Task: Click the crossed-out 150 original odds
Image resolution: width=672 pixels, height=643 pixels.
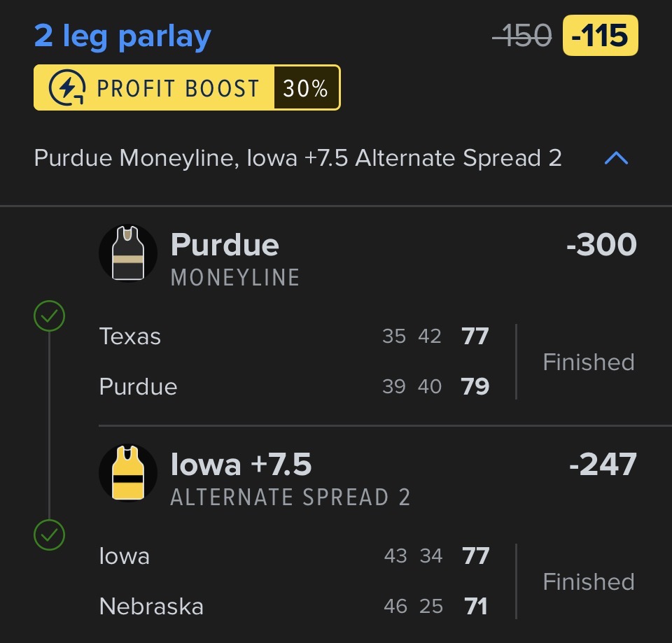Action: point(522,35)
